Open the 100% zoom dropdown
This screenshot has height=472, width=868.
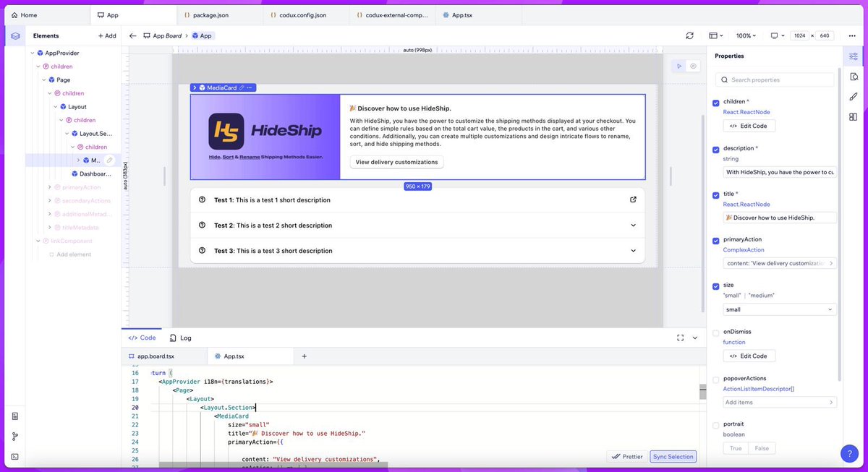[746, 35]
